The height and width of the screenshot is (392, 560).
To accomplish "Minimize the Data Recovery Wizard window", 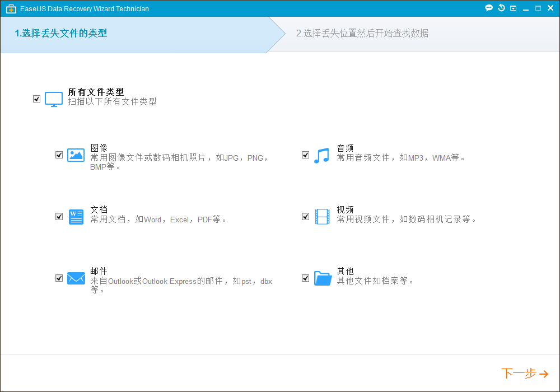I will [526, 8].
